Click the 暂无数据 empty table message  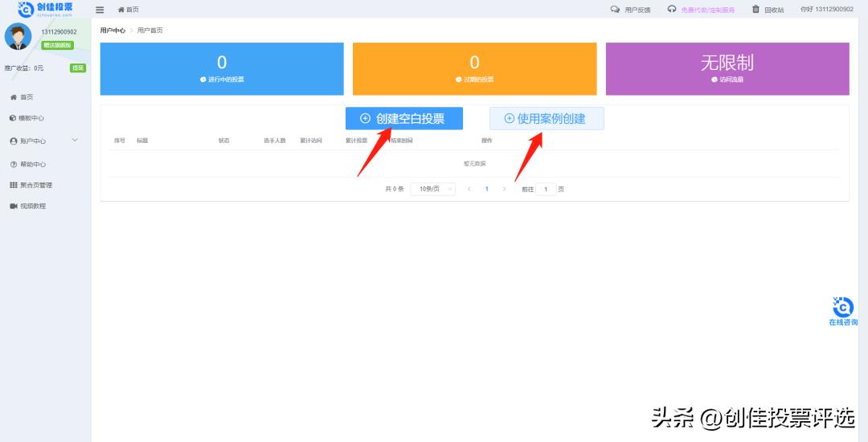click(x=474, y=164)
